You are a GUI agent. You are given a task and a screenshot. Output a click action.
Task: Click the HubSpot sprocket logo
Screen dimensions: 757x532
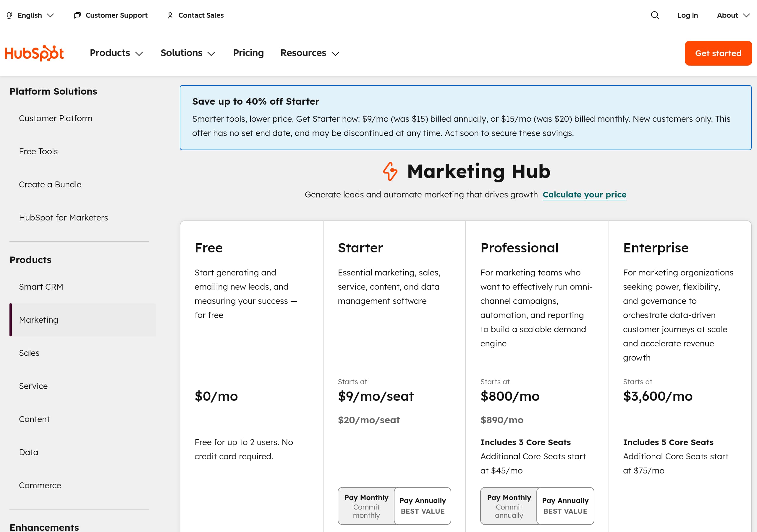(34, 53)
